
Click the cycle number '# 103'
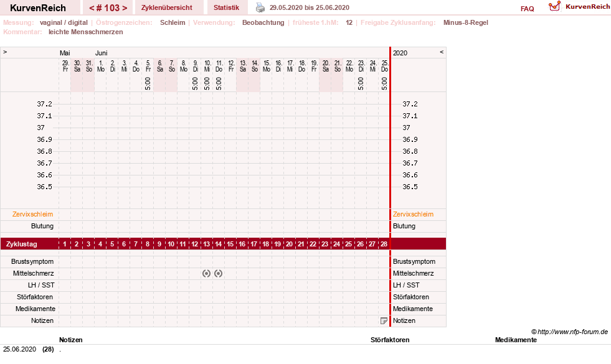point(108,8)
